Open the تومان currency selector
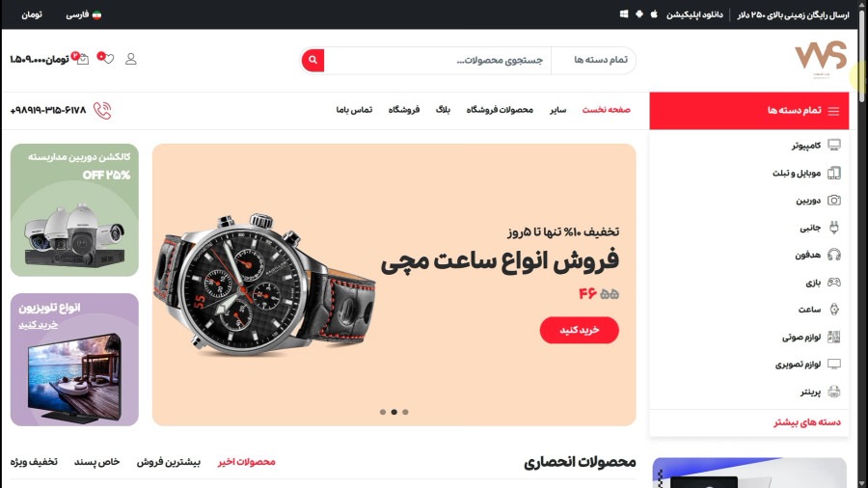The image size is (868, 488). coord(32,14)
